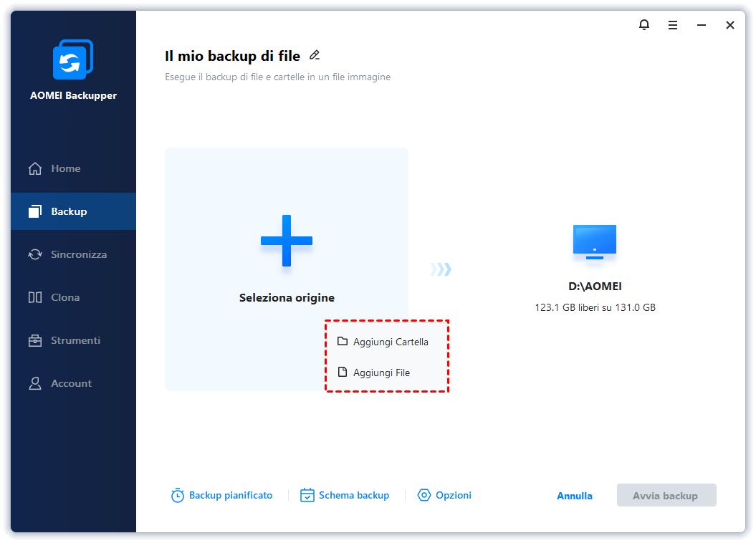Open the Account page
Screen dimensions: 756x543
coord(71,383)
